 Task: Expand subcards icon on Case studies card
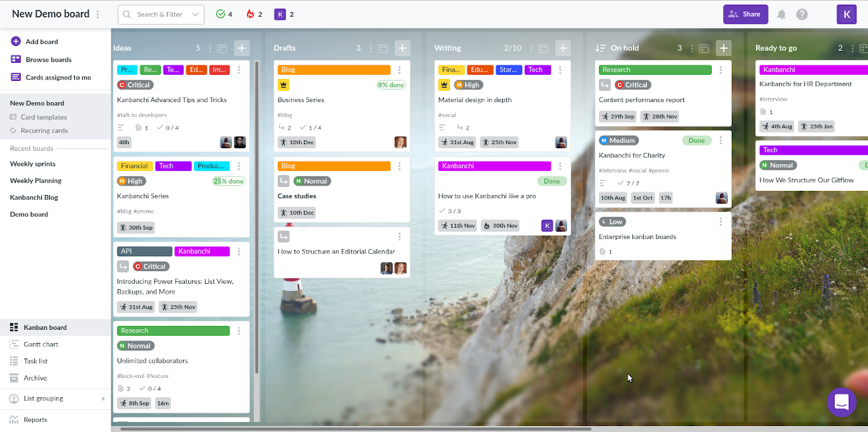284,181
